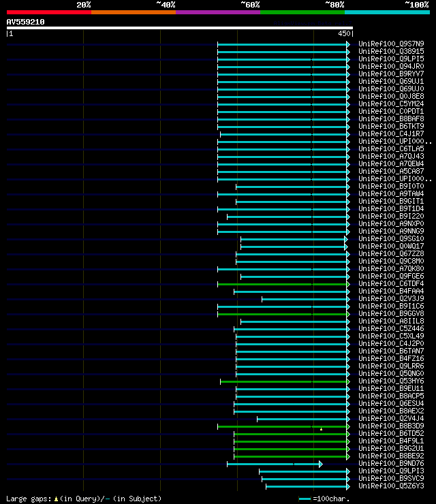436x504 pixels.
Task: Click the green alignment bar for UniRef100_C6TDF4
Action: (283, 284)
